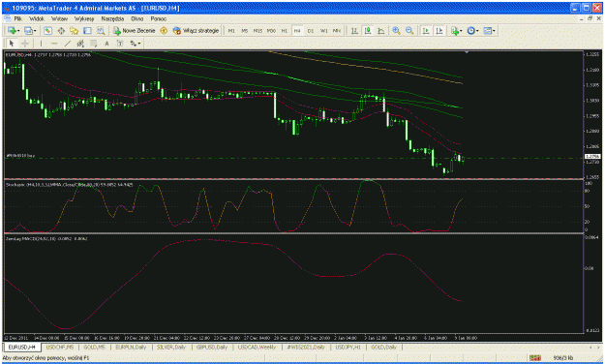Select the Crosshair tool
Screen dimensions: 605x364
click(x=25, y=44)
